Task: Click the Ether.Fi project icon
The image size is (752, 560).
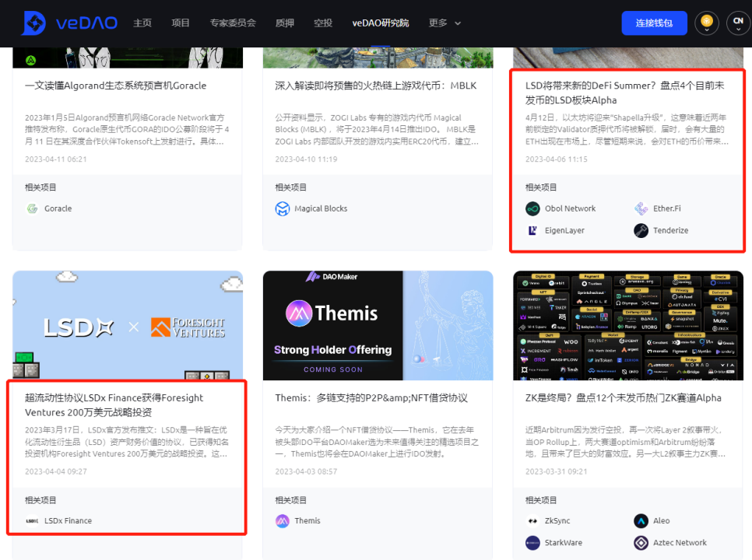Action: click(x=641, y=208)
